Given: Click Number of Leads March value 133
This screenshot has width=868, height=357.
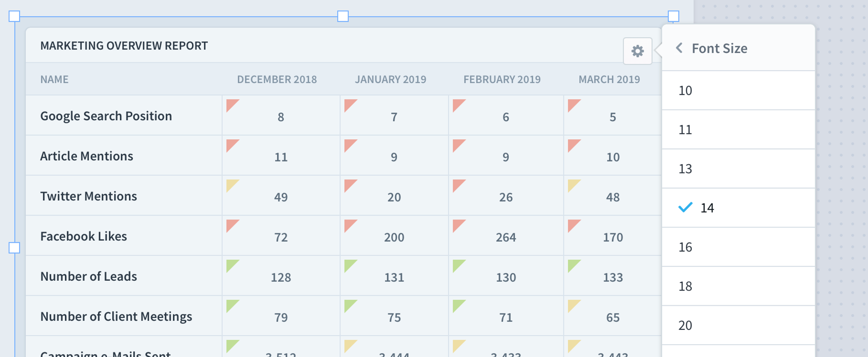Looking at the screenshot, I should (613, 277).
